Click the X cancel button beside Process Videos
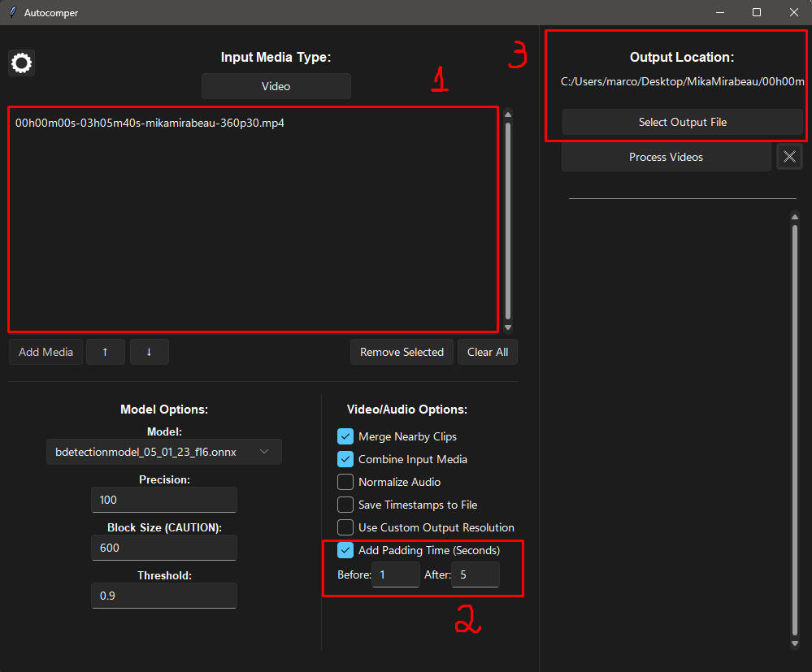Image resolution: width=812 pixels, height=672 pixels. pyautogui.click(x=788, y=157)
